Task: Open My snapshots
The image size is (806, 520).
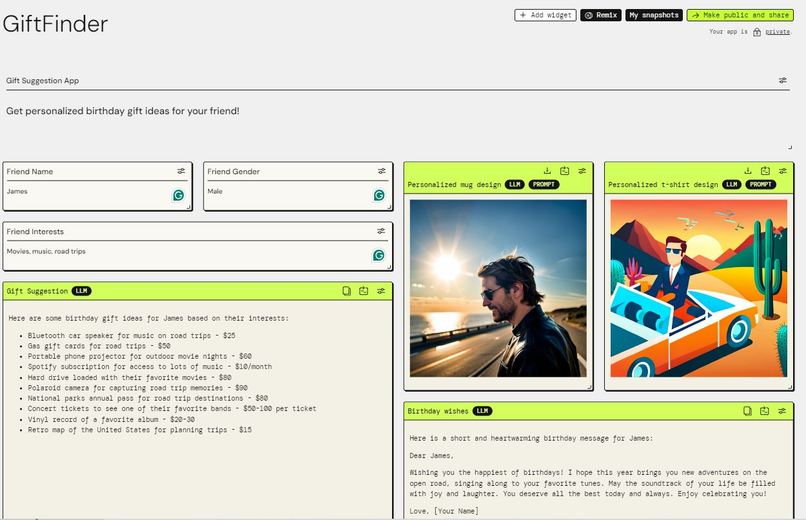Action: [x=654, y=15]
